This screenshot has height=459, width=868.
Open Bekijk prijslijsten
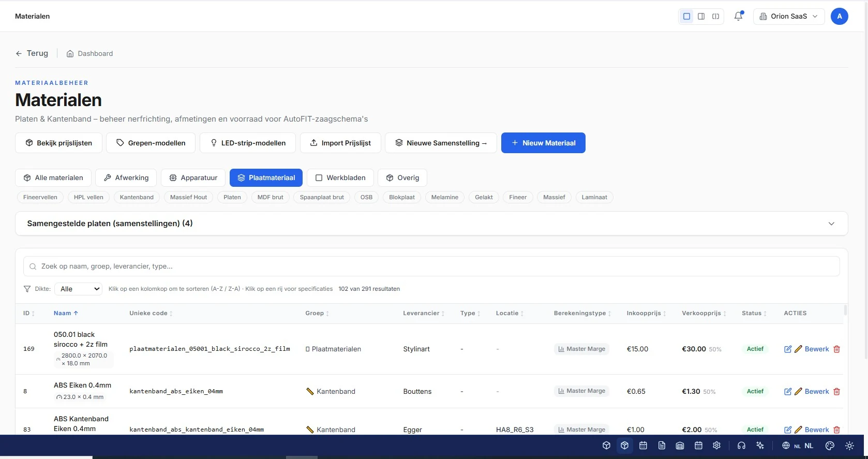[x=58, y=143]
